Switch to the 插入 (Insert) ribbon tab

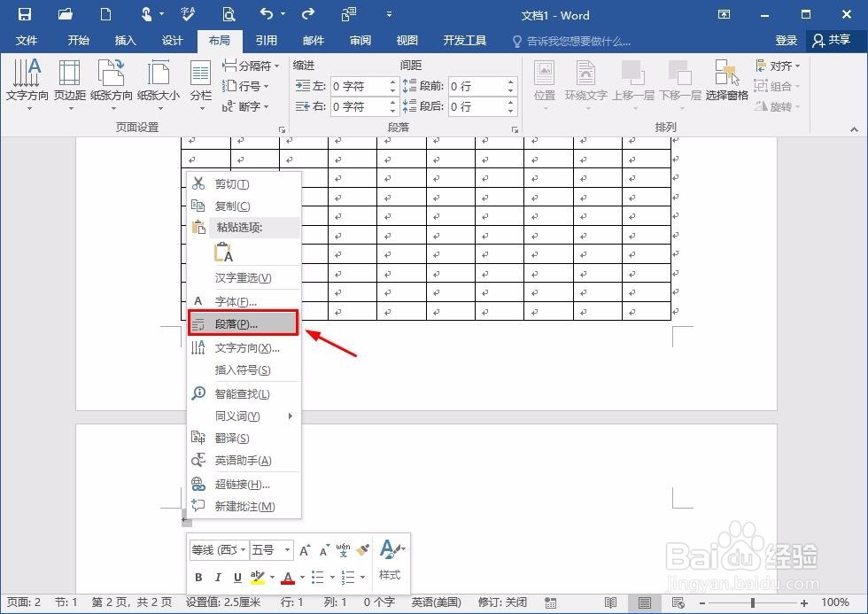125,40
